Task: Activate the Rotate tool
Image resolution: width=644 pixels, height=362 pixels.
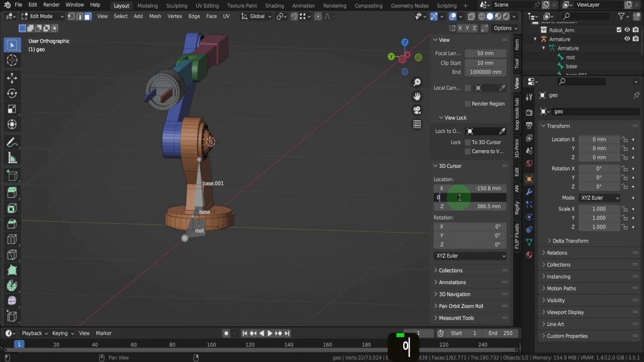Action: pyautogui.click(x=12, y=93)
